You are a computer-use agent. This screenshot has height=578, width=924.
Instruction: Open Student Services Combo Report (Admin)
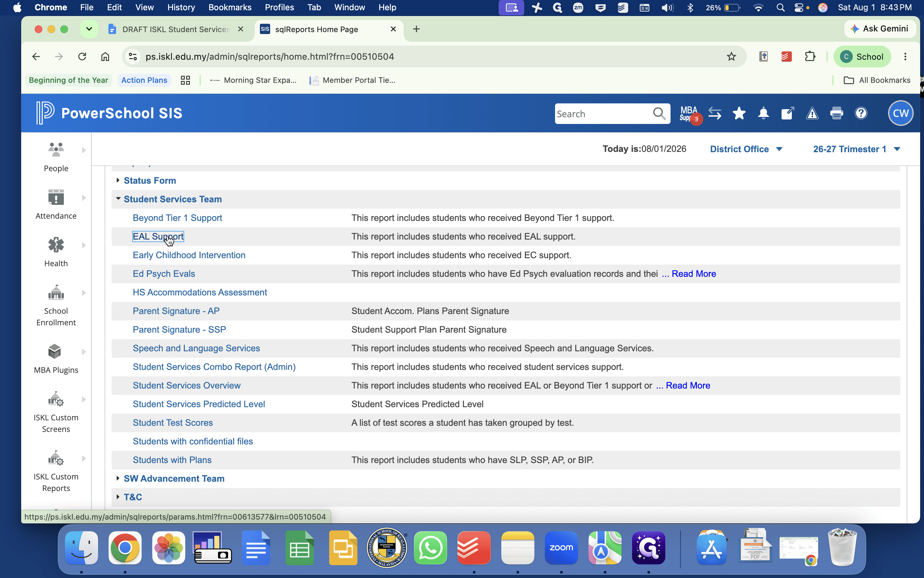(214, 367)
